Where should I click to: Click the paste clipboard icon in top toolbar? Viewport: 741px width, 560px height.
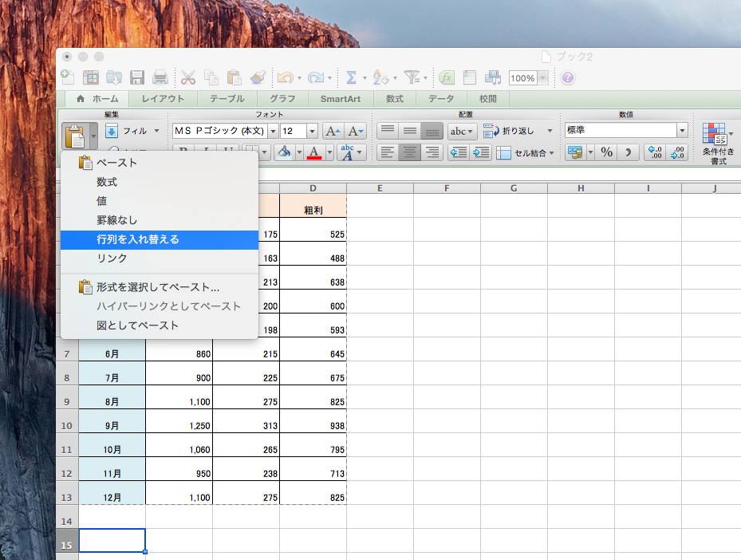coord(234,77)
